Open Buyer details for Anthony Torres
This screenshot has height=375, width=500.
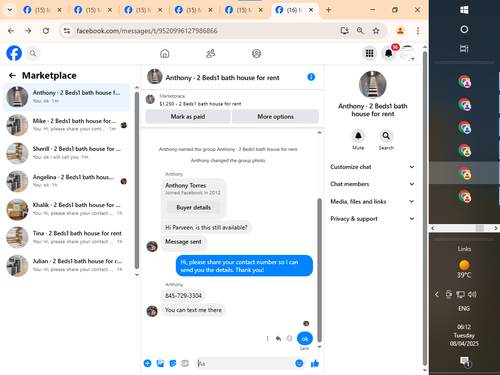click(x=193, y=207)
